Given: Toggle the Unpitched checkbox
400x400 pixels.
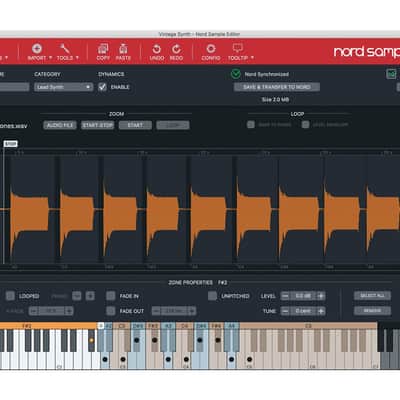Looking at the screenshot, I should [212, 296].
